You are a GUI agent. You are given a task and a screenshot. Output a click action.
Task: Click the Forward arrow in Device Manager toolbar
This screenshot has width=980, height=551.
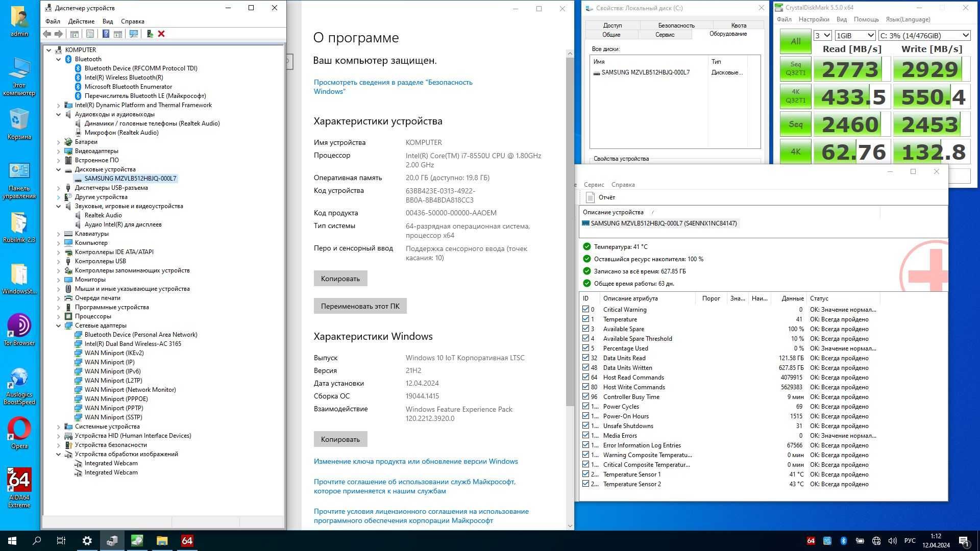click(x=59, y=34)
